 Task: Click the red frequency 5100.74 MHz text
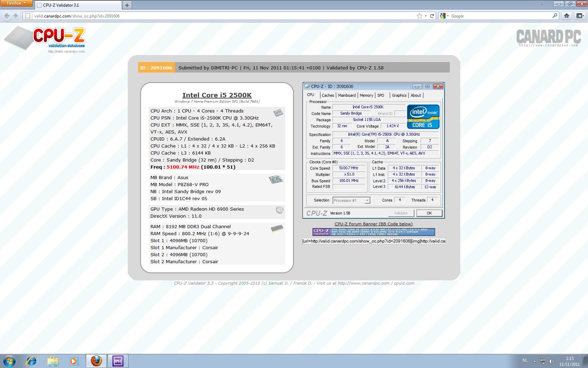pyautogui.click(x=183, y=167)
